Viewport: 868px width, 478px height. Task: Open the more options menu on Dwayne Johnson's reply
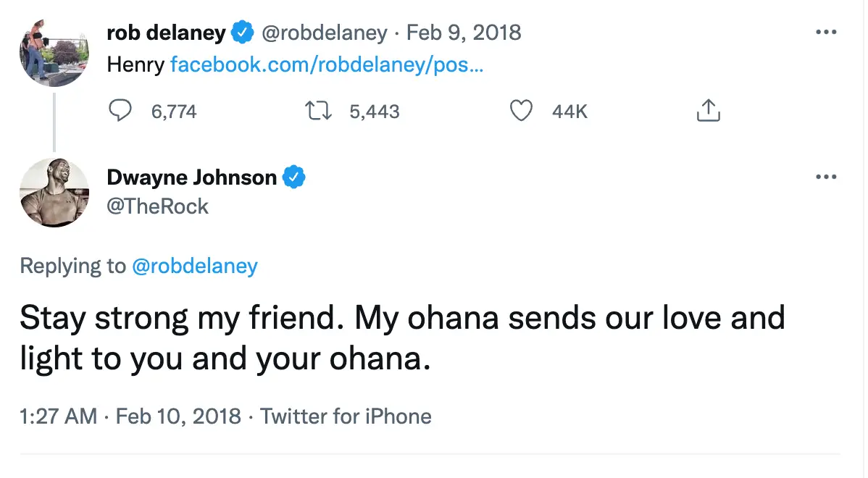tap(827, 176)
